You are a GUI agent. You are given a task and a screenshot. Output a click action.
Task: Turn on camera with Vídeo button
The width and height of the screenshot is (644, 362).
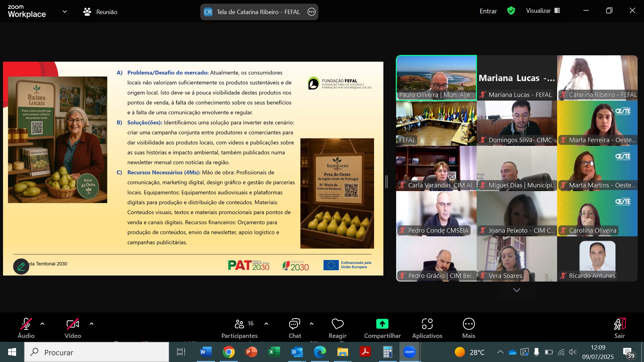pyautogui.click(x=73, y=328)
